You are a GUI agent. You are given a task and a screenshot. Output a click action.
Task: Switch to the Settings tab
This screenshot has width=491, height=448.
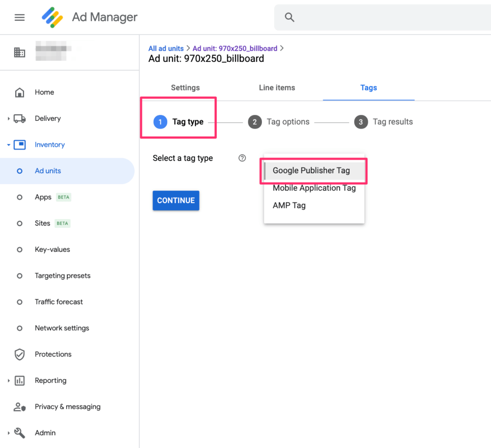click(185, 88)
